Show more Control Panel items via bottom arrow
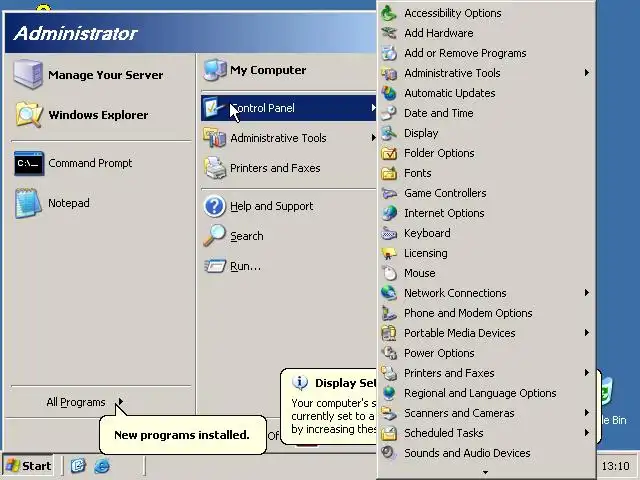Image resolution: width=640 pixels, height=480 pixels. click(x=485, y=473)
